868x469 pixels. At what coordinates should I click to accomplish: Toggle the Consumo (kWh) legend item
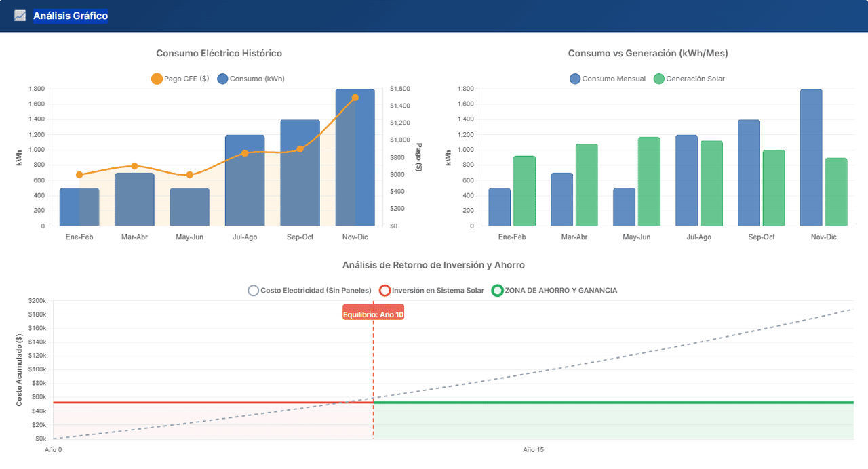point(251,79)
